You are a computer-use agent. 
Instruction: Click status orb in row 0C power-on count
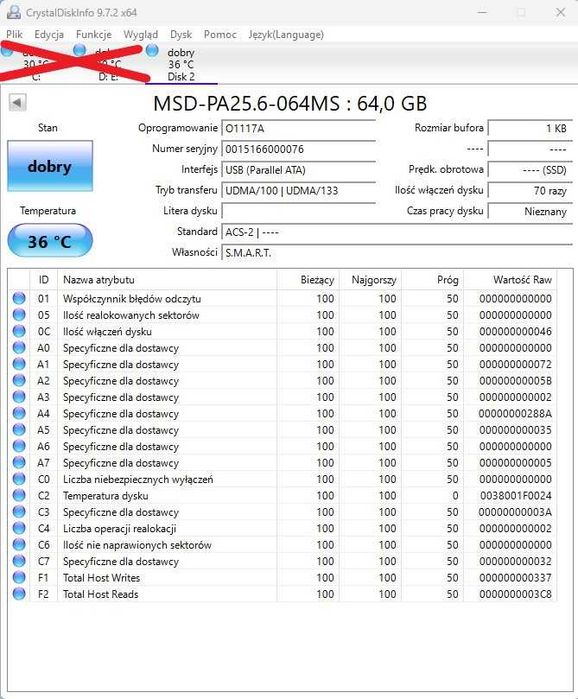tap(19, 331)
